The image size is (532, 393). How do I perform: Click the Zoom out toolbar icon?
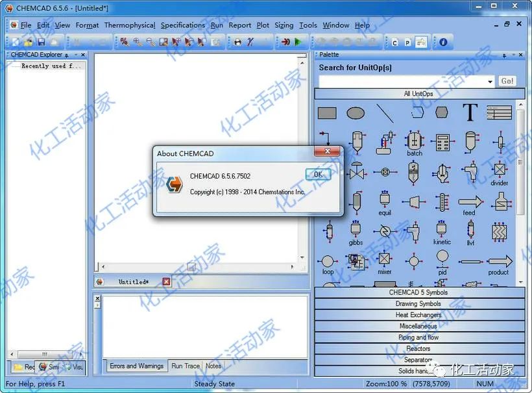click(151, 42)
